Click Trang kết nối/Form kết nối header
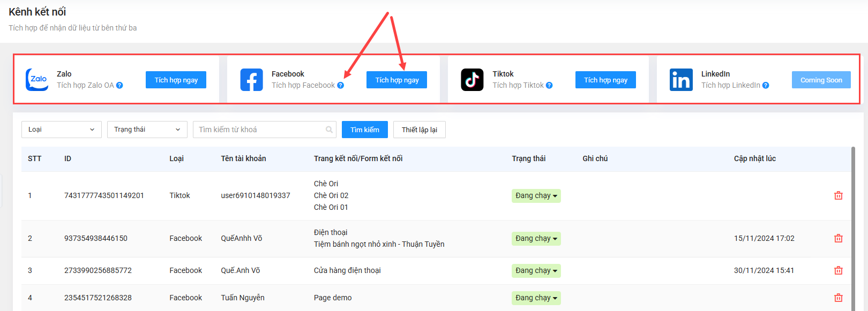This screenshot has width=868, height=311. (358, 158)
